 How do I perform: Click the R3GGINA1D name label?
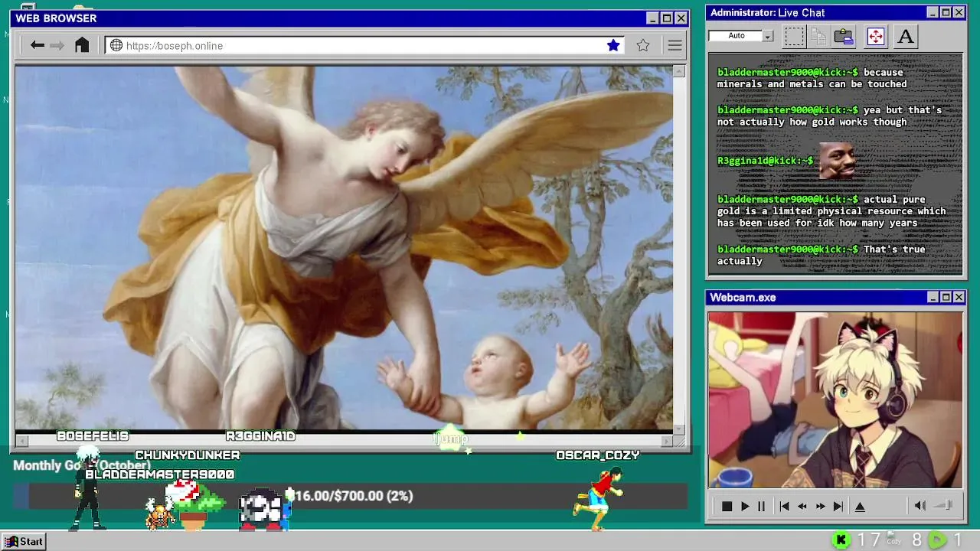click(x=260, y=436)
